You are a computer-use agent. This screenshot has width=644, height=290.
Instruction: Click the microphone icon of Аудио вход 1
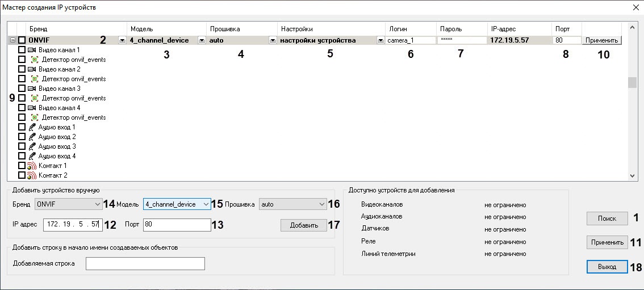point(32,127)
